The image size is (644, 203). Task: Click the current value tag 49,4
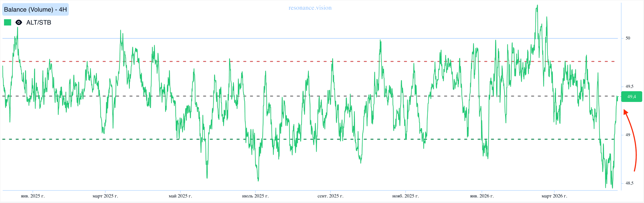632,97
